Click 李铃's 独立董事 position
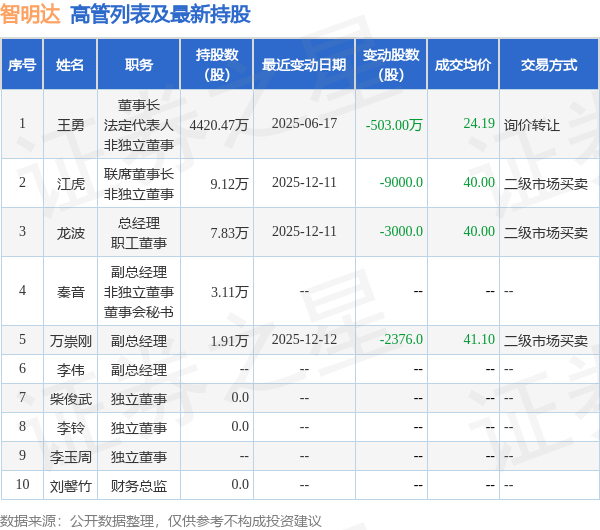Screen dimensions: 600x530 click(x=139, y=428)
